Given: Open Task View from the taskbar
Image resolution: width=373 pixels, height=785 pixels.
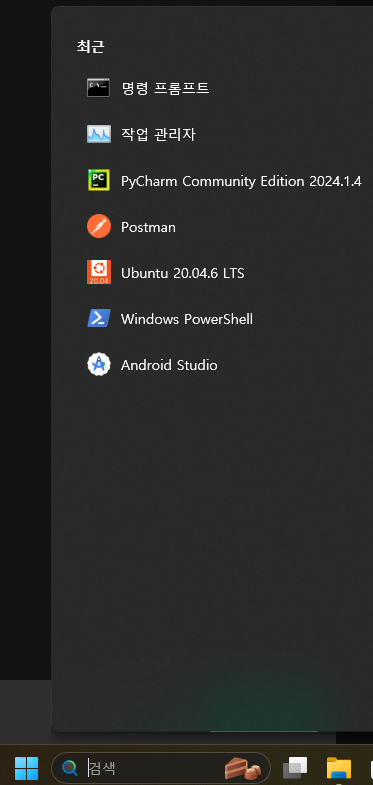Looking at the screenshot, I should (x=295, y=767).
